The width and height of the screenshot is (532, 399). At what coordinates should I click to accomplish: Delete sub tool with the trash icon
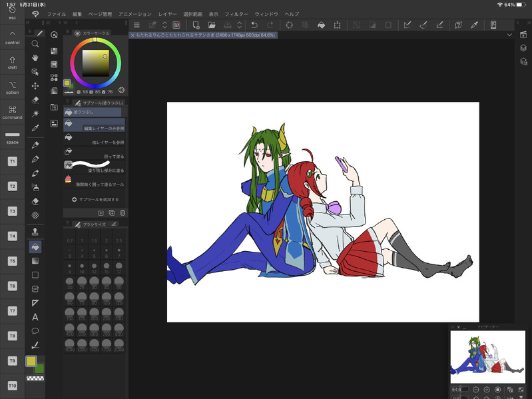(123, 212)
